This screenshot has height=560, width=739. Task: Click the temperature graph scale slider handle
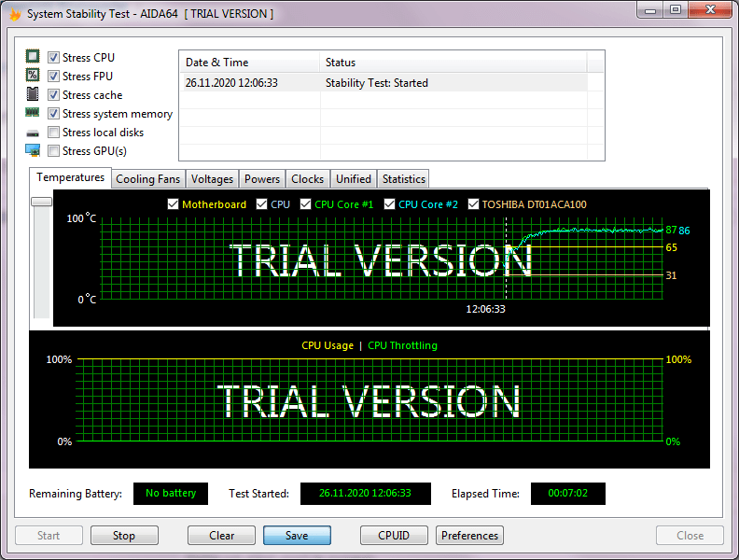tap(41, 202)
